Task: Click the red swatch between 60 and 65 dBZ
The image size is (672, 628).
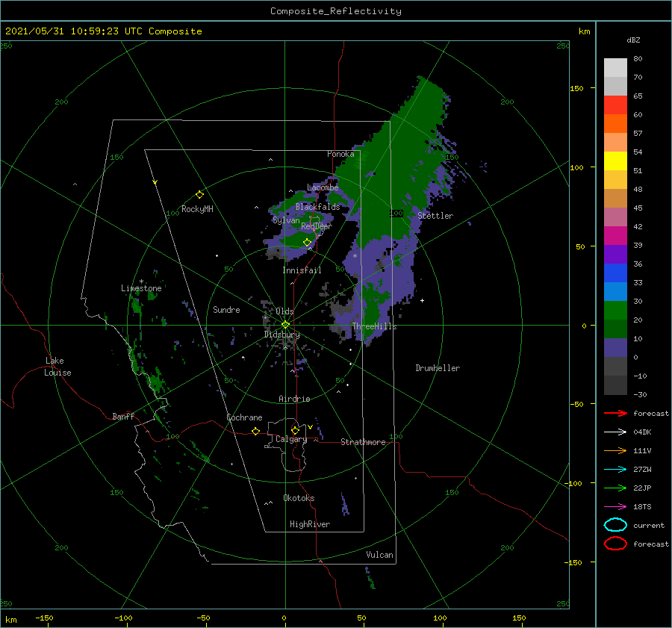Action: [615, 105]
